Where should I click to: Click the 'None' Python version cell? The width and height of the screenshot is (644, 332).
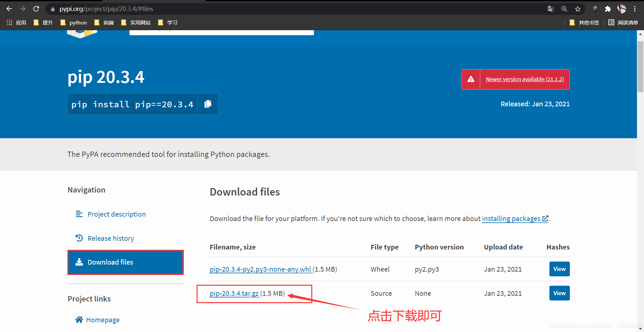(423, 293)
